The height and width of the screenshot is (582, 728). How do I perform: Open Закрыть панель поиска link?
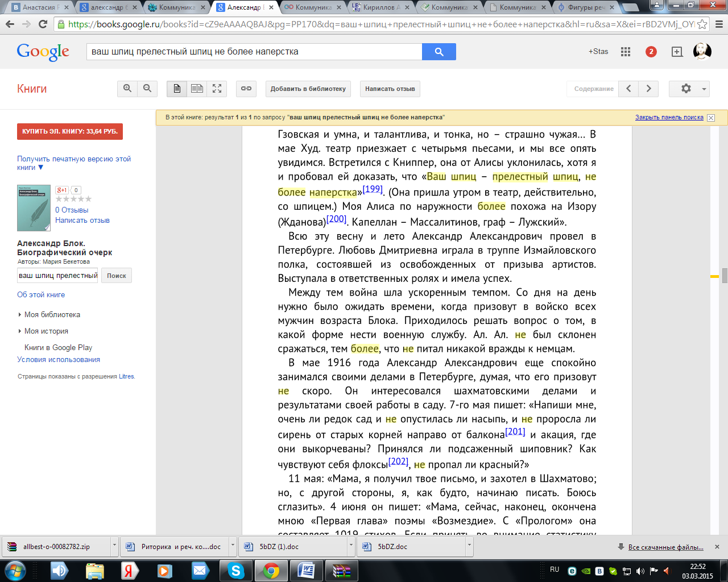click(x=669, y=118)
